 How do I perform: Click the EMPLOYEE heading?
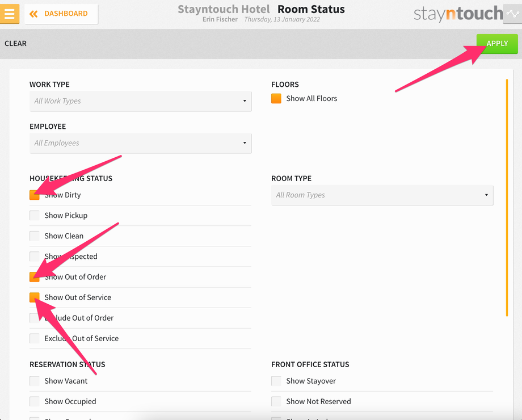(x=48, y=127)
